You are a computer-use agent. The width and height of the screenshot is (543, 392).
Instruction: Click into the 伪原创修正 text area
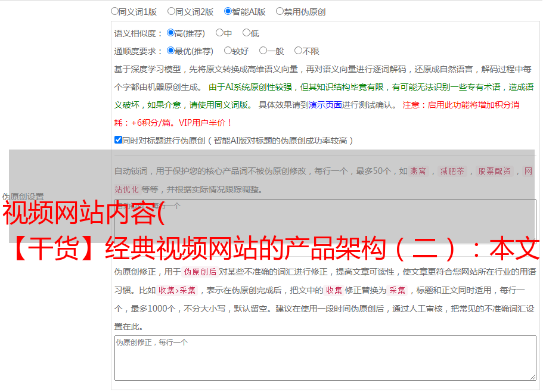pyautogui.click(x=325, y=358)
